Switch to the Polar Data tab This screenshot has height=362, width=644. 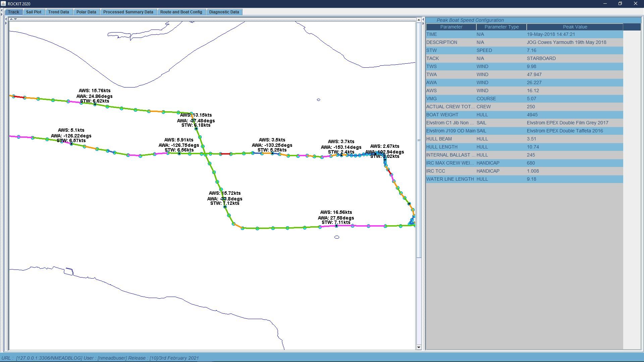pyautogui.click(x=86, y=12)
